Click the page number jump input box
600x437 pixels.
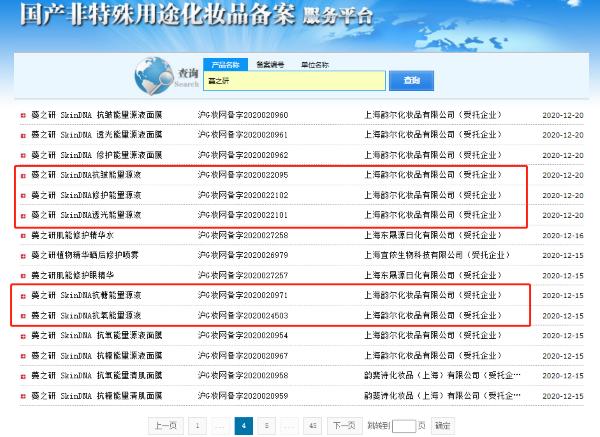coord(404,425)
